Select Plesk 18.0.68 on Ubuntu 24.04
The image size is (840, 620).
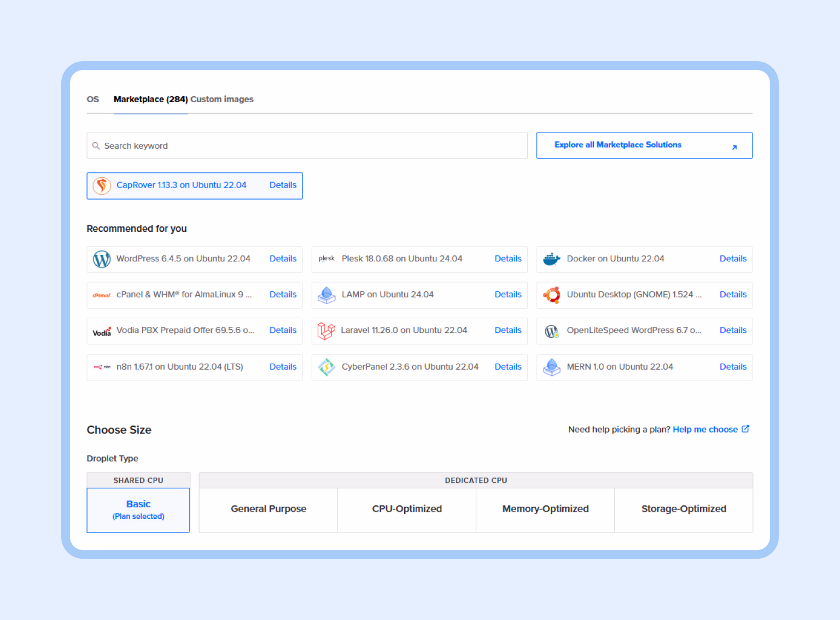(x=419, y=259)
